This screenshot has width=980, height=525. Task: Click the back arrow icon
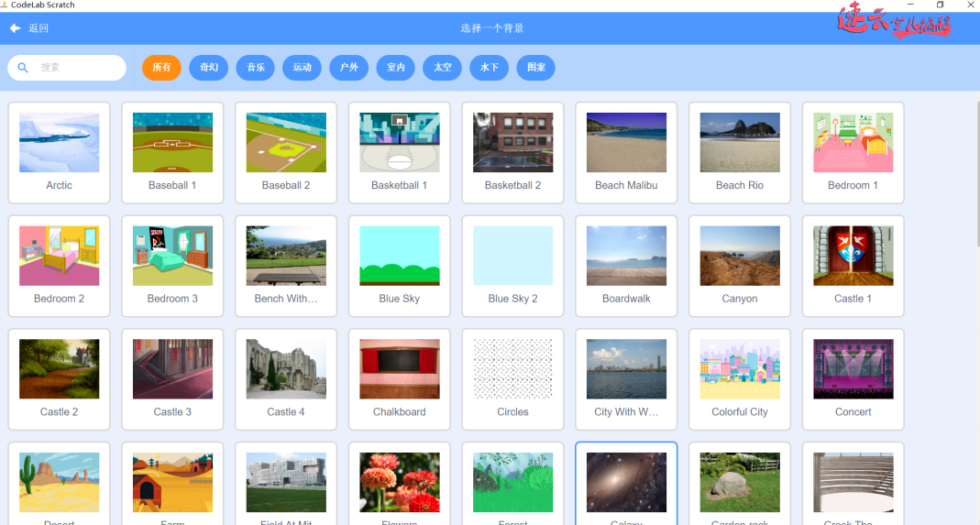point(15,28)
